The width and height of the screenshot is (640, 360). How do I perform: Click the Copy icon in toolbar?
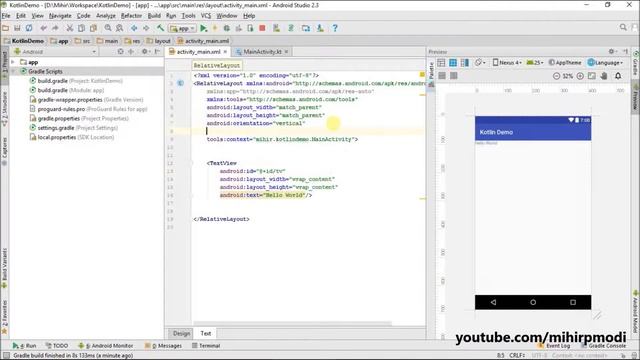pos(82,28)
